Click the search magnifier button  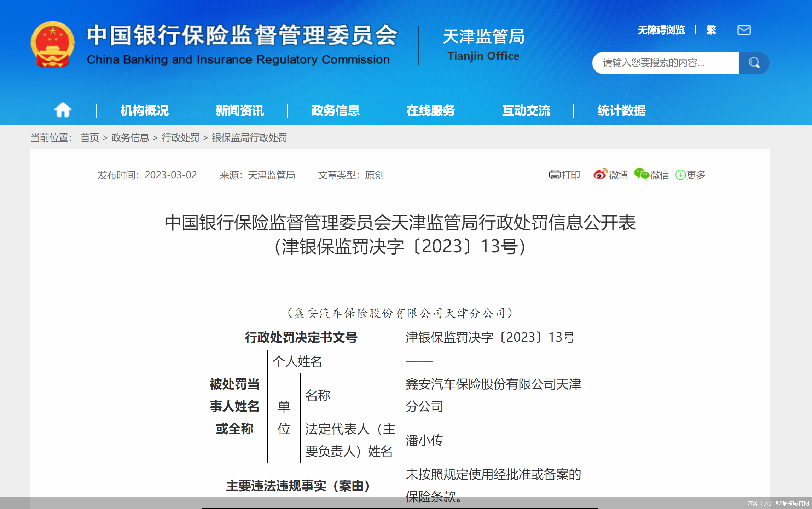[x=754, y=63]
